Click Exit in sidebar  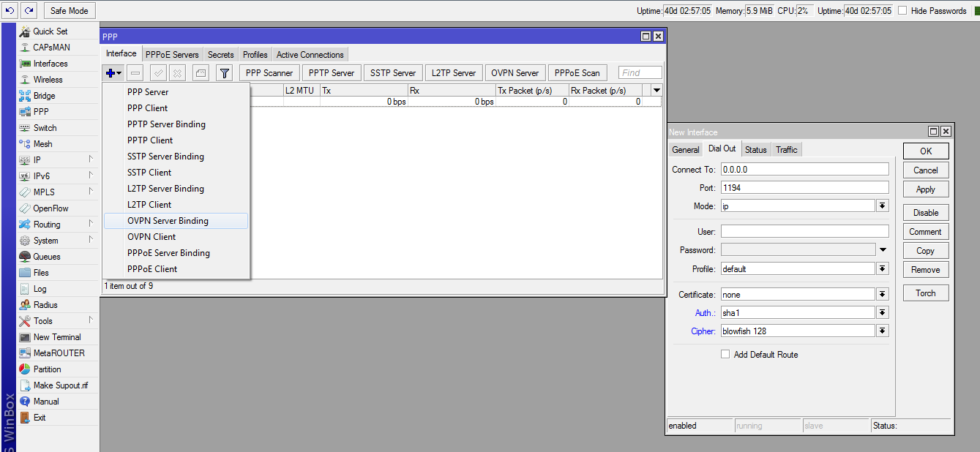(40, 418)
